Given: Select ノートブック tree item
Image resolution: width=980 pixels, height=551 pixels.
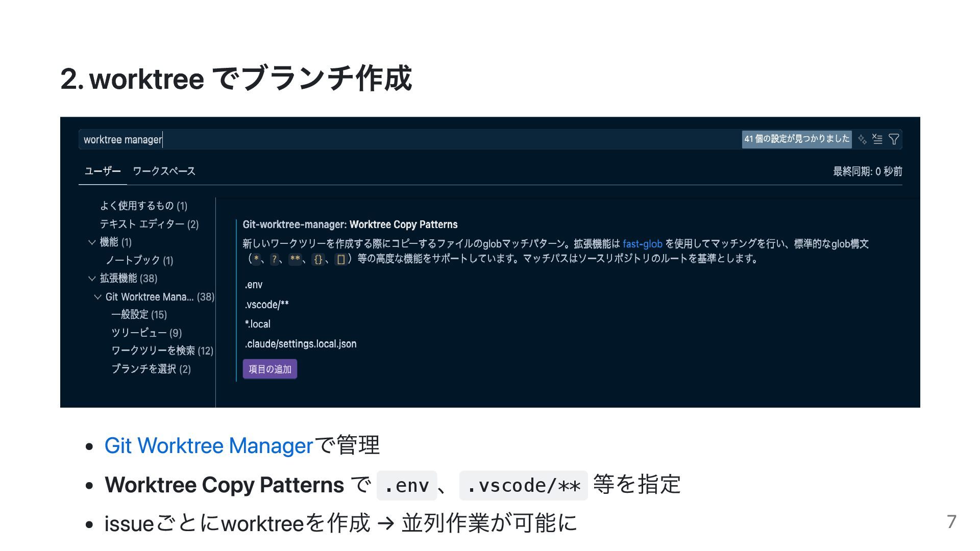Looking at the screenshot, I should [139, 260].
